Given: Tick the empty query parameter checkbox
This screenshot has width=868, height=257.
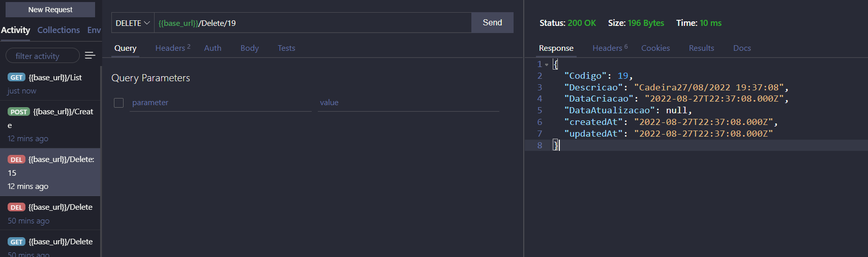Looking at the screenshot, I should pos(119,103).
